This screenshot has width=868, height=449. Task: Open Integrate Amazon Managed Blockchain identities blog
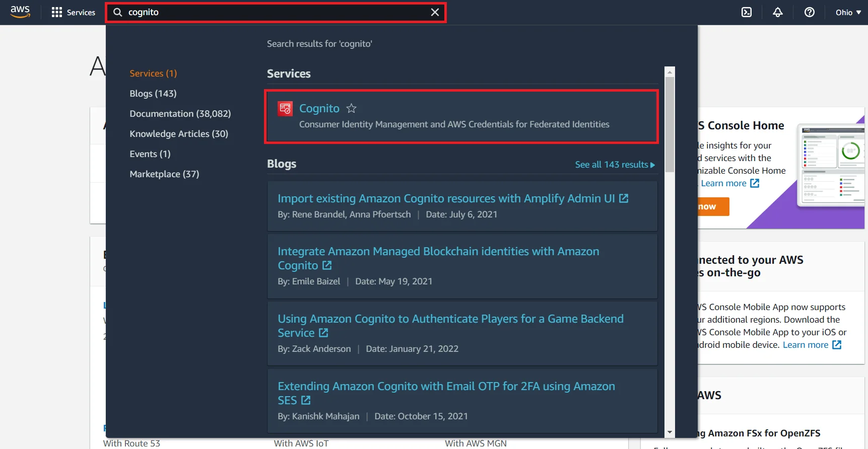[x=438, y=258]
